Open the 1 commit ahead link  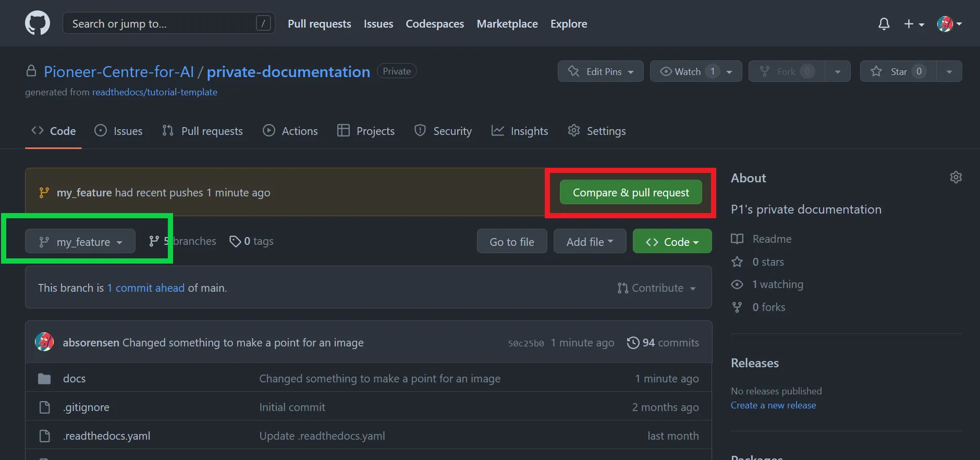(x=146, y=288)
